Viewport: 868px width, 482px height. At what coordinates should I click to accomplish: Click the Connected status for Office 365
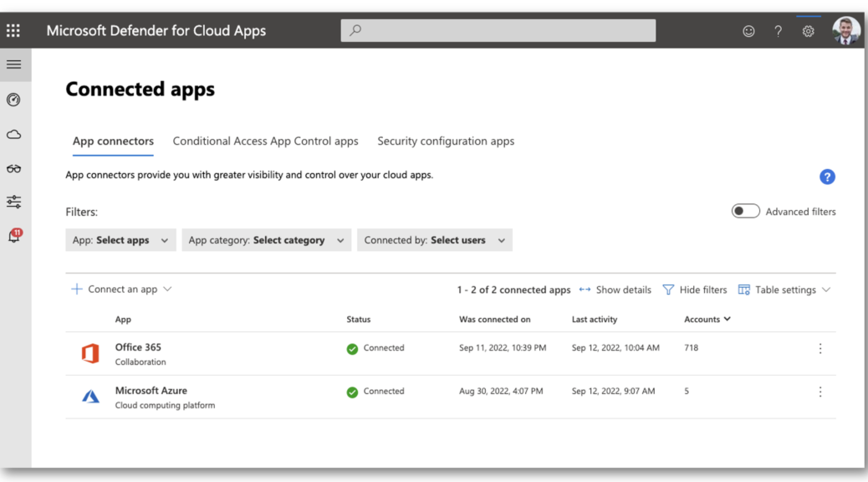pos(375,348)
